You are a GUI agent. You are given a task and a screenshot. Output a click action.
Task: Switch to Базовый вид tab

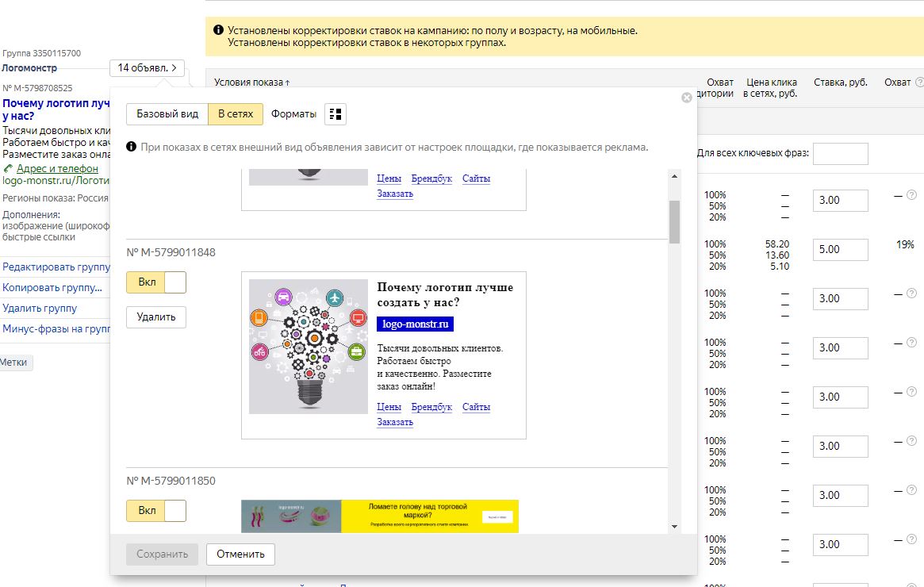[167, 113]
